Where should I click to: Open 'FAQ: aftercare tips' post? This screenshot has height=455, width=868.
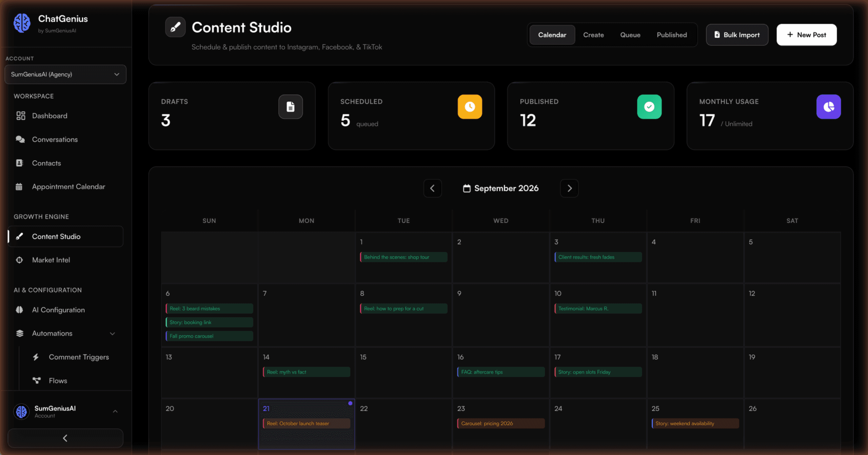pos(501,372)
